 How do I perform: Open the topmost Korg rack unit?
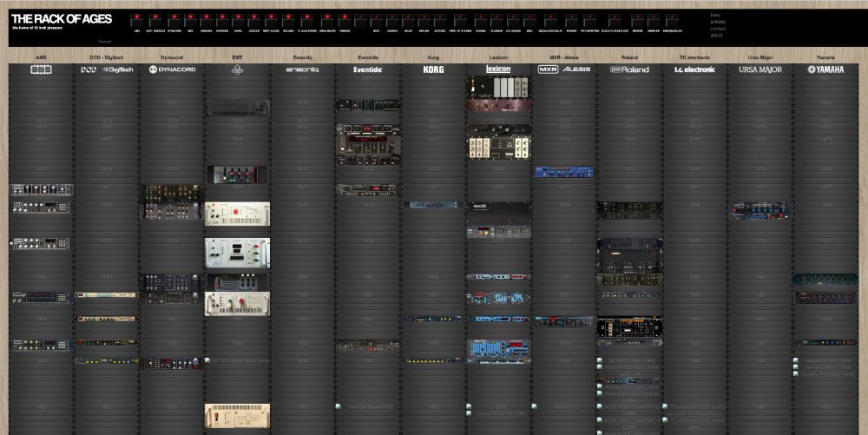(x=433, y=205)
